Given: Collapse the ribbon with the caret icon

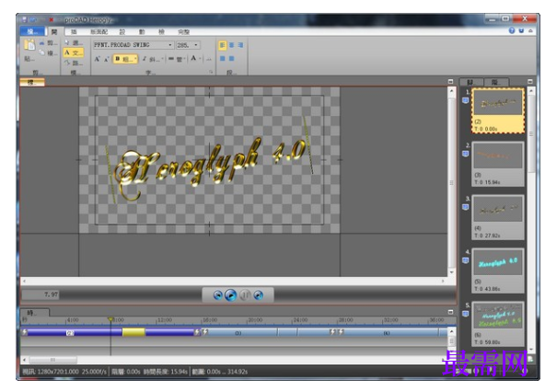Looking at the screenshot, I should 530,31.
